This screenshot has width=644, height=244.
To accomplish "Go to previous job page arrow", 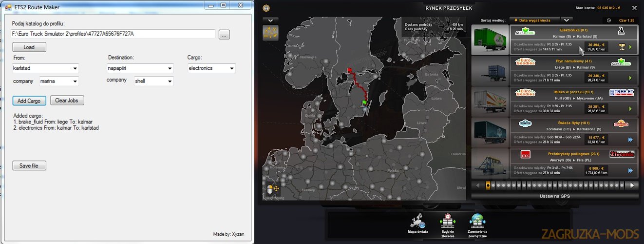I will 478,185.
